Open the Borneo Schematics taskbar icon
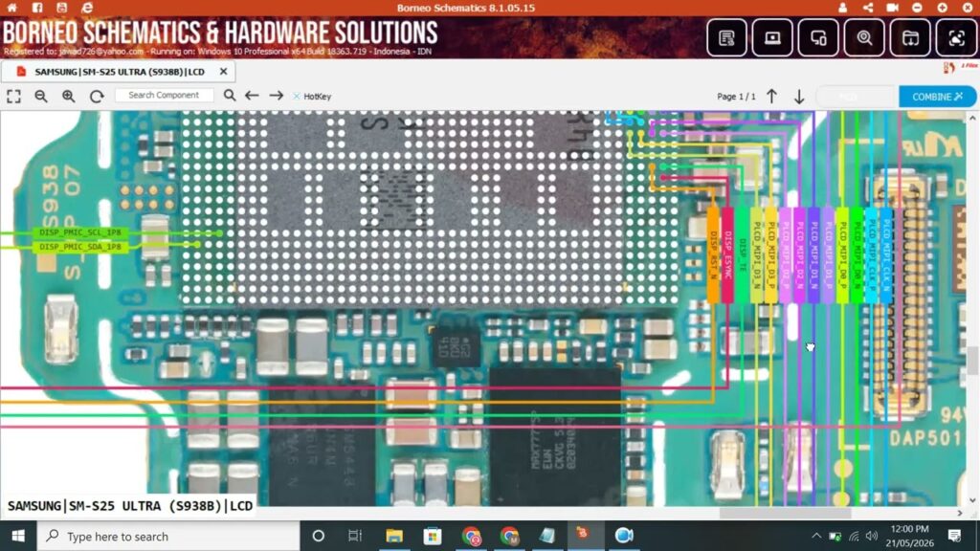The image size is (980, 551). pos(584,534)
